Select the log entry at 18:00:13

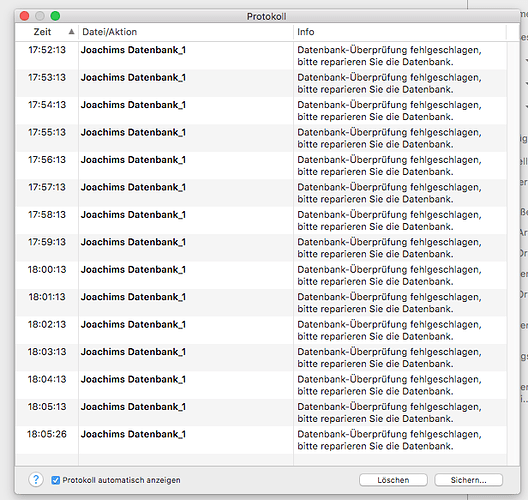[x=261, y=275]
